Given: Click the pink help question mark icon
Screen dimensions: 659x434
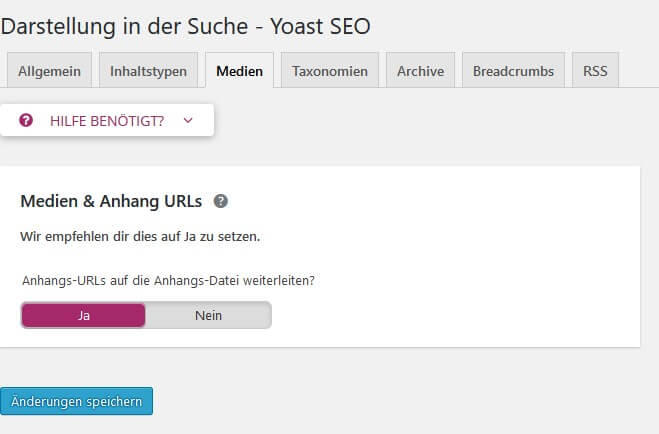Looking at the screenshot, I should click(26, 121).
